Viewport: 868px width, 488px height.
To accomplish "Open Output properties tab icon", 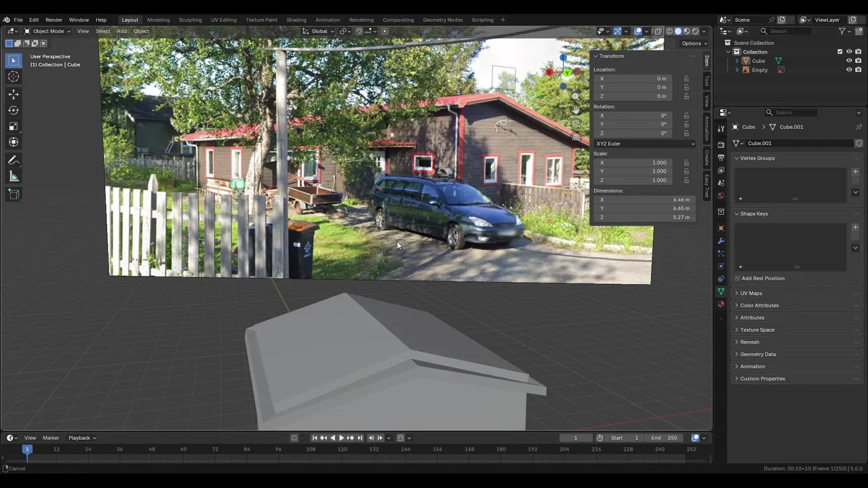I will [721, 157].
